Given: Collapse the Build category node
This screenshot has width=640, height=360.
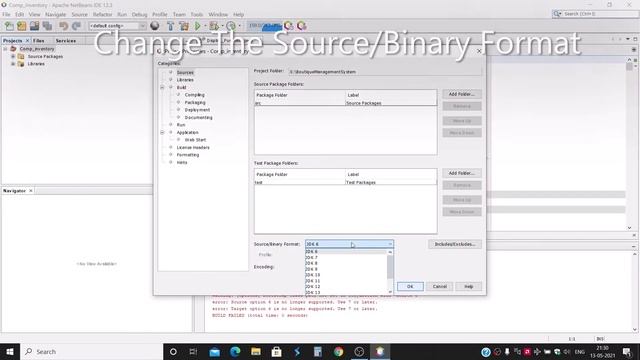Looking at the screenshot, I should click(x=162, y=87).
